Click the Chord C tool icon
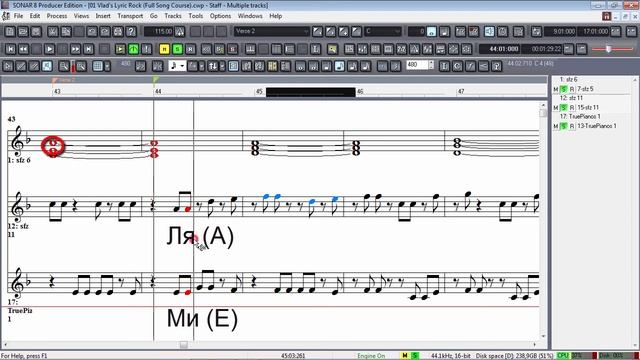This screenshot has height=360, width=640. pos(458,66)
